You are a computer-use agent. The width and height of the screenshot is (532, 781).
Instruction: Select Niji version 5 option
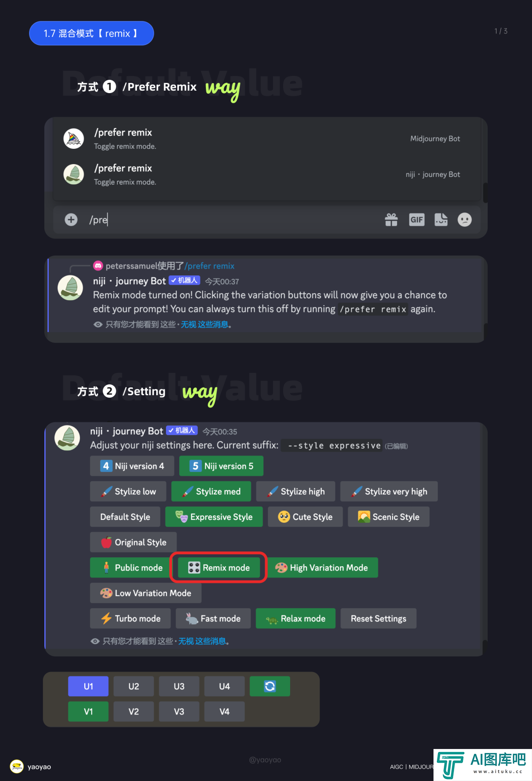[221, 466]
